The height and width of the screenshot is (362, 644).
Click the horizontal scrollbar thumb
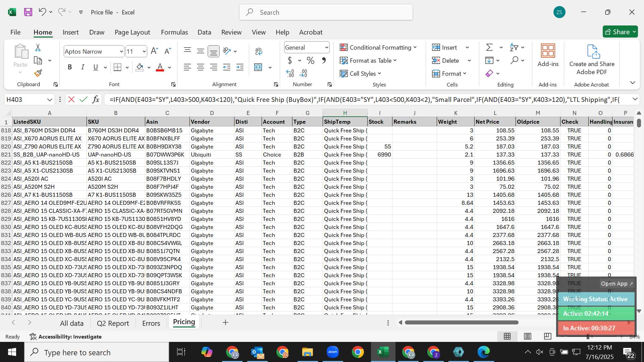[x=462, y=322]
